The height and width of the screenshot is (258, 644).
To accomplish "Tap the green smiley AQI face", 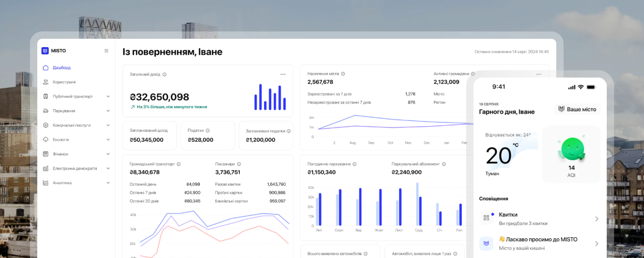I will (x=572, y=148).
